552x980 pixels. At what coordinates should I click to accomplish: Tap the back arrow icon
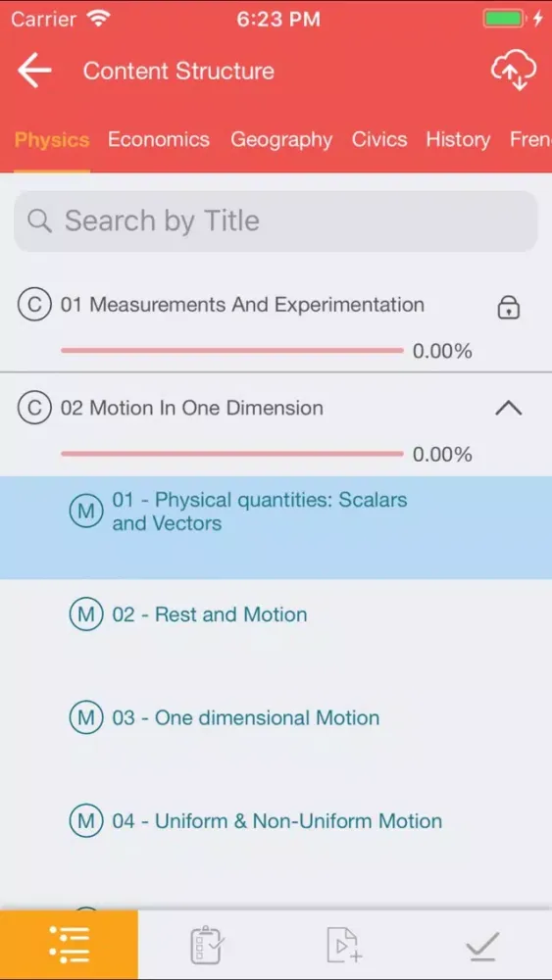click(34, 70)
